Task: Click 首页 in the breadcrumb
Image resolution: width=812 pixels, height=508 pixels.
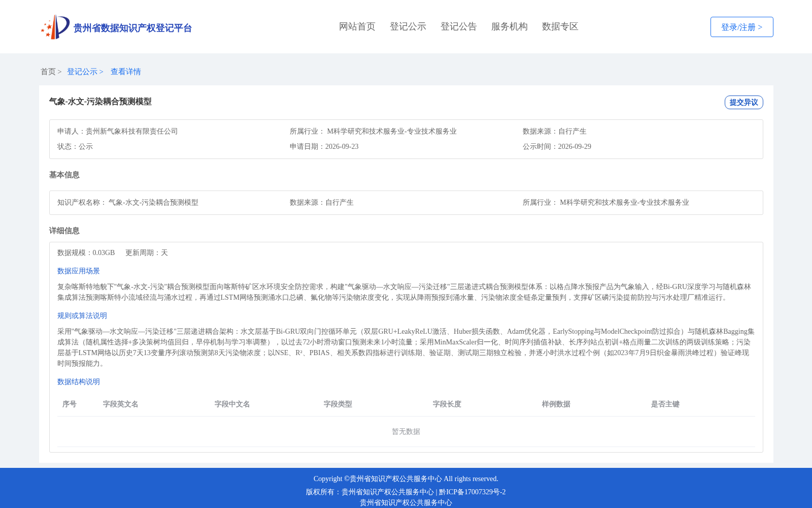Action: pos(48,72)
